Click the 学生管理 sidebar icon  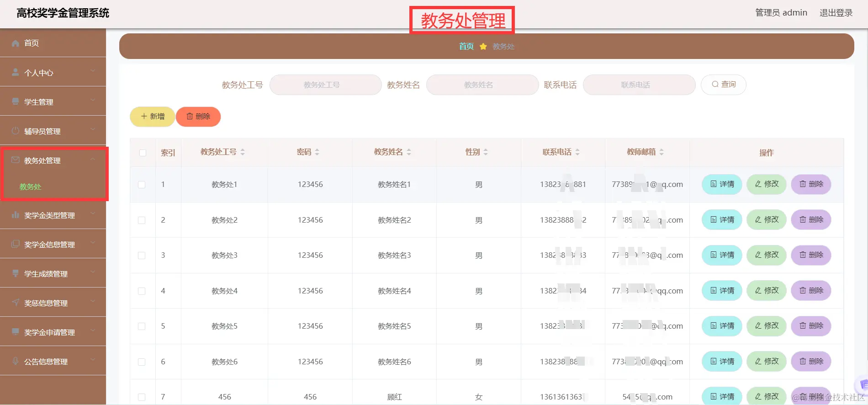(x=16, y=101)
